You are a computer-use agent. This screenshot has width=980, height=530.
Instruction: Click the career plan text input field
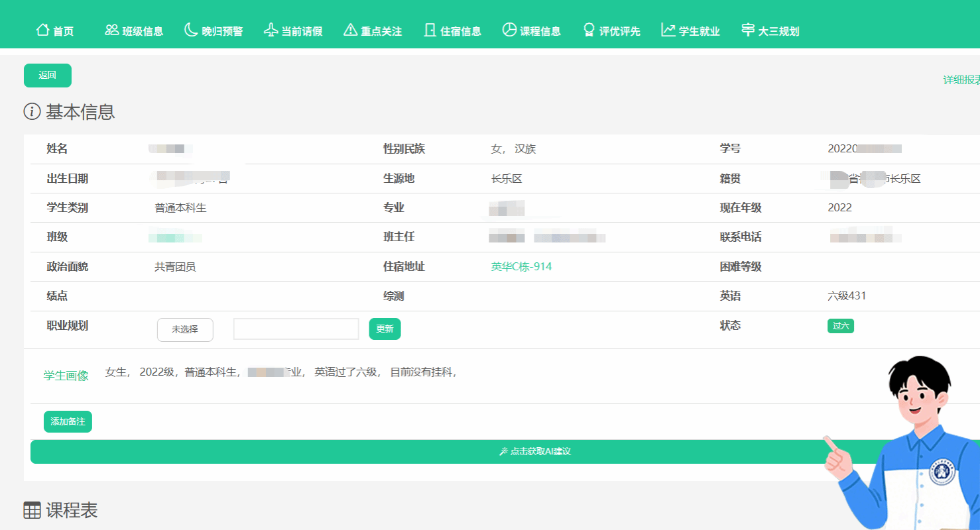click(296, 329)
